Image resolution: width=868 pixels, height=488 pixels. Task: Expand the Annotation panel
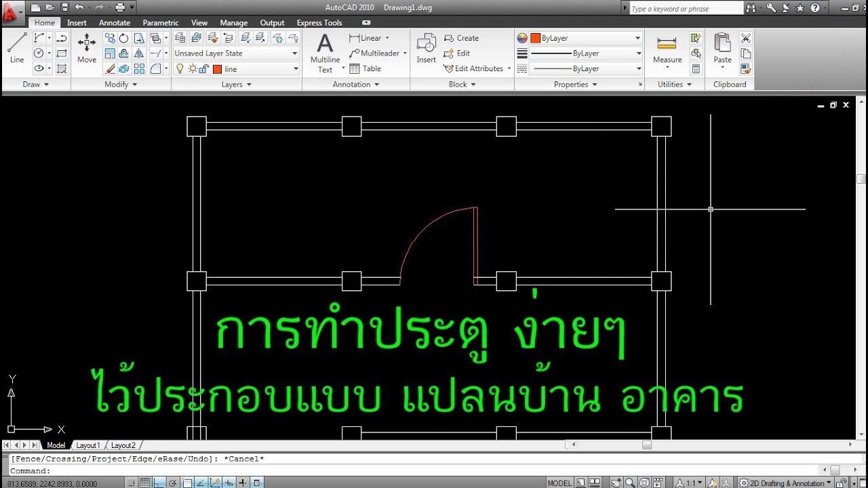click(356, 84)
